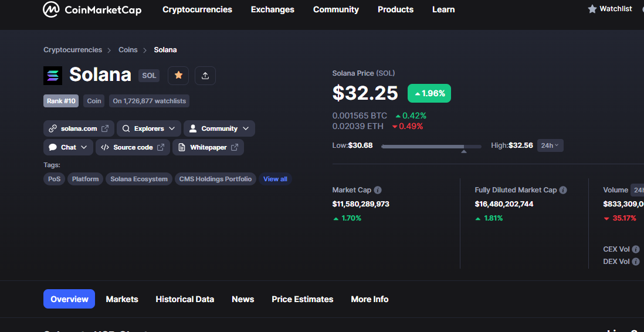Switch to the Historical Data tab
The height and width of the screenshot is (332, 644).
tap(185, 299)
